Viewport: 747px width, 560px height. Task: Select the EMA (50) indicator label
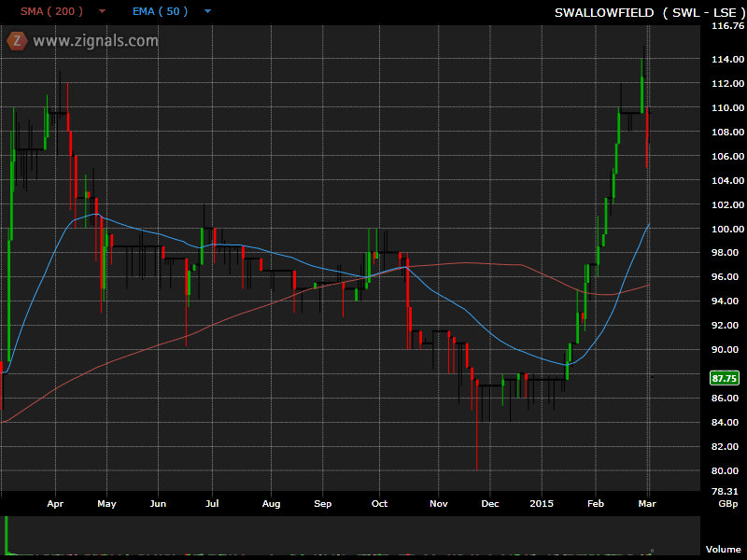(x=160, y=12)
